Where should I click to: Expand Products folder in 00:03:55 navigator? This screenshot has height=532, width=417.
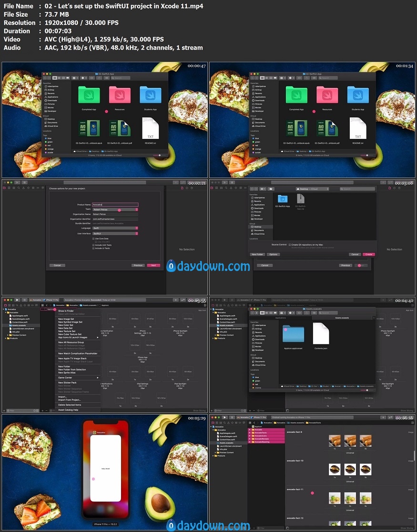coord(6,338)
